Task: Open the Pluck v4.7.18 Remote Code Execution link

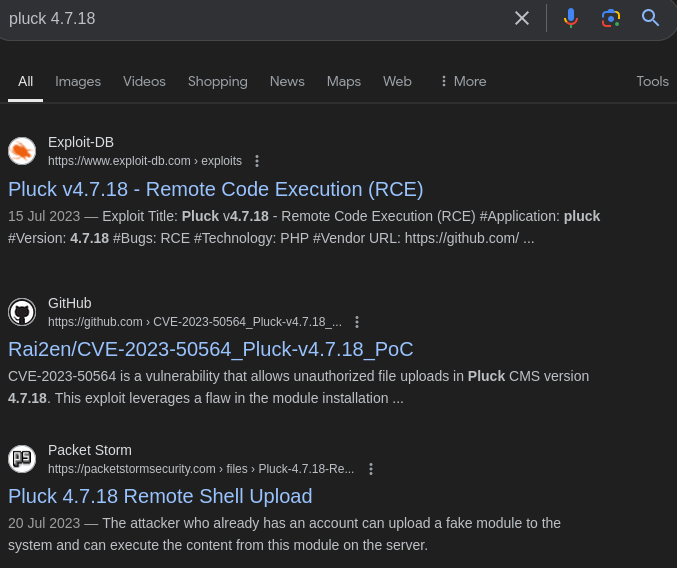Action: point(216,189)
